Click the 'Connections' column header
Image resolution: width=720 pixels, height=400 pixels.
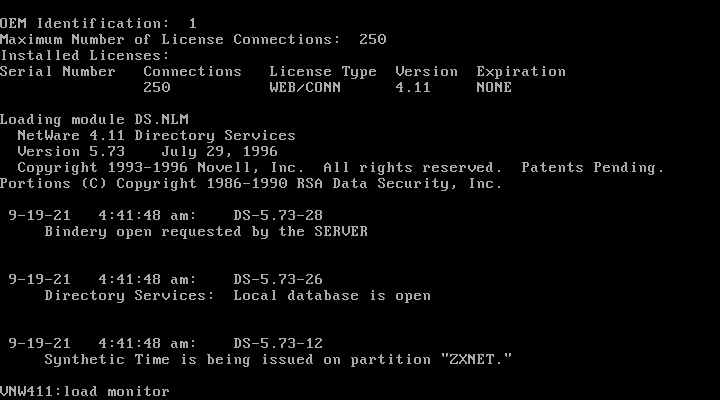[x=192, y=72]
